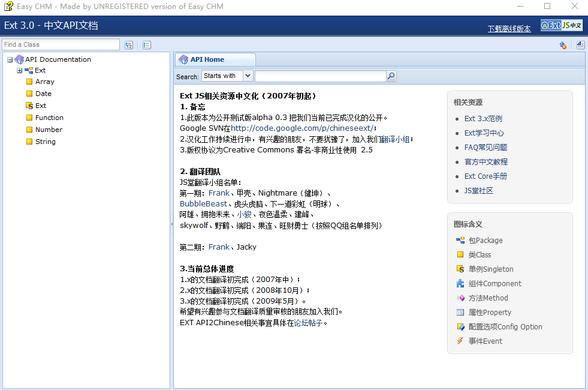The height and width of the screenshot is (390, 588).
Task: Switch to the API Home tab
Action: pos(215,59)
